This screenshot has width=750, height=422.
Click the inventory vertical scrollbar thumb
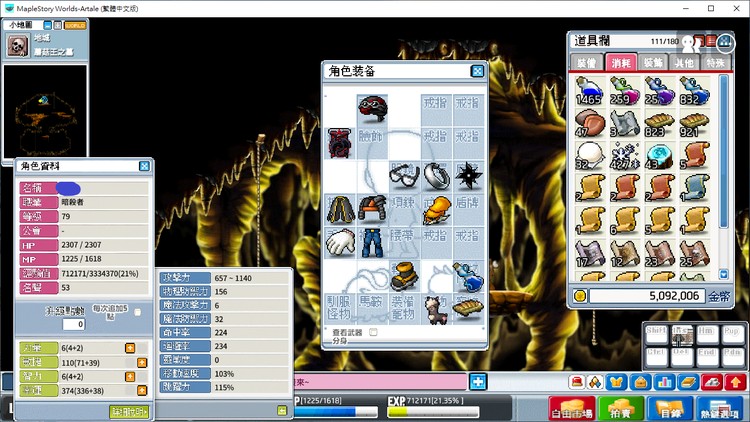click(x=724, y=151)
